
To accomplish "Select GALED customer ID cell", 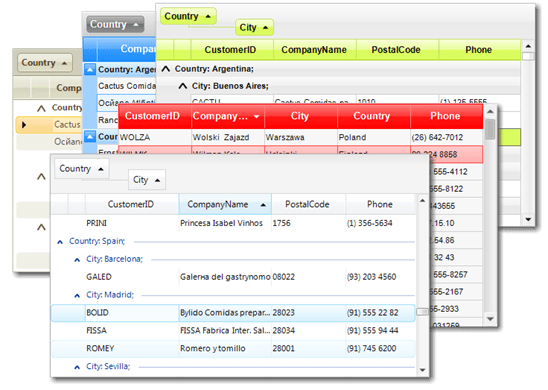I will [132, 277].
